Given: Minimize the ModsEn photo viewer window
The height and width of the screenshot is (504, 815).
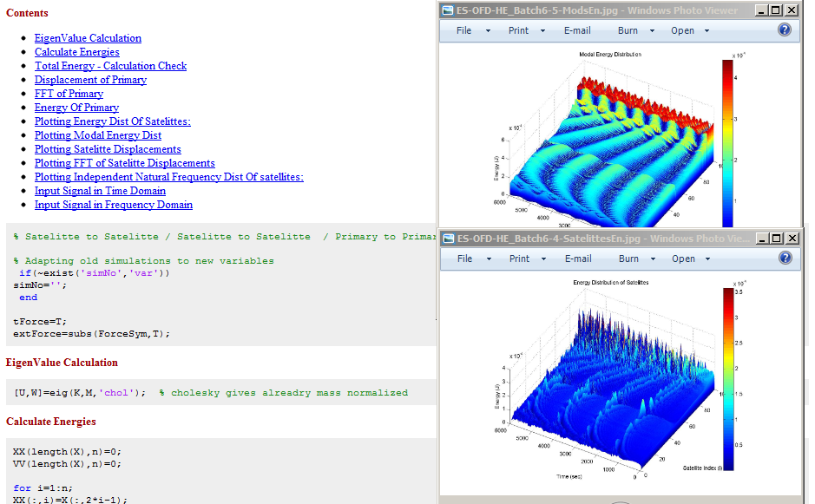Looking at the screenshot, I should [x=761, y=10].
